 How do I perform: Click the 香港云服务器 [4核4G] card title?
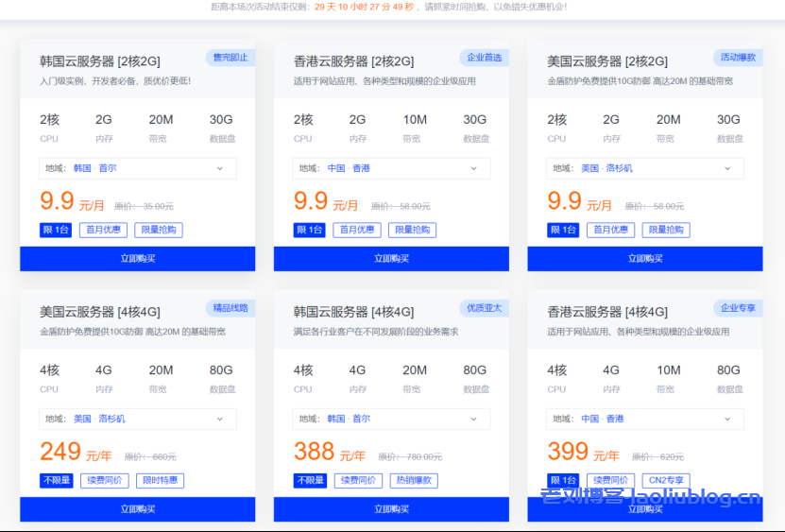coord(607,312)
